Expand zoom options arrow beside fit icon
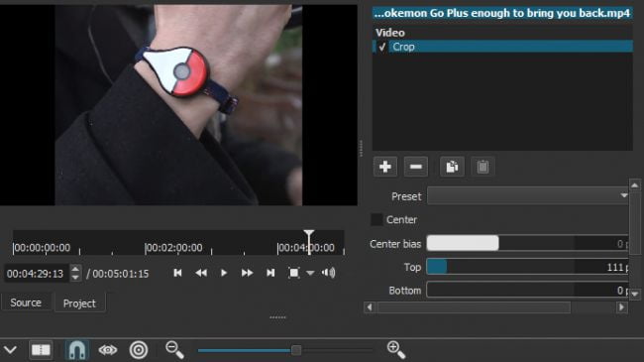The width and height of the screenshot is (644, 362). pyautogui.click(x=310, y=273)
